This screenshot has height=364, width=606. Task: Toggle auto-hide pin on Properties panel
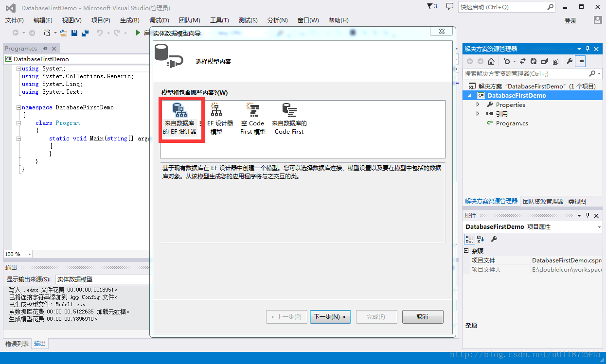(x=588, y=215)
